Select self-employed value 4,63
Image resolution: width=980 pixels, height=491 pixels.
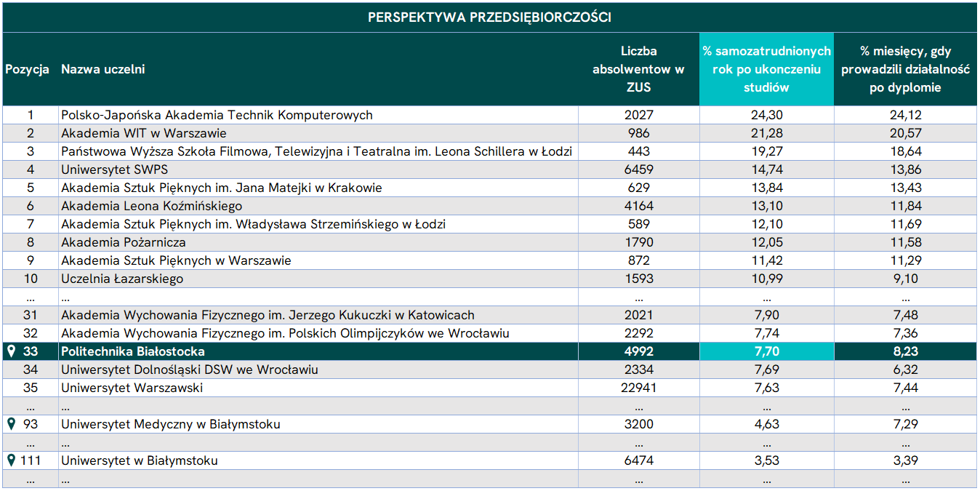click(766, 424)
